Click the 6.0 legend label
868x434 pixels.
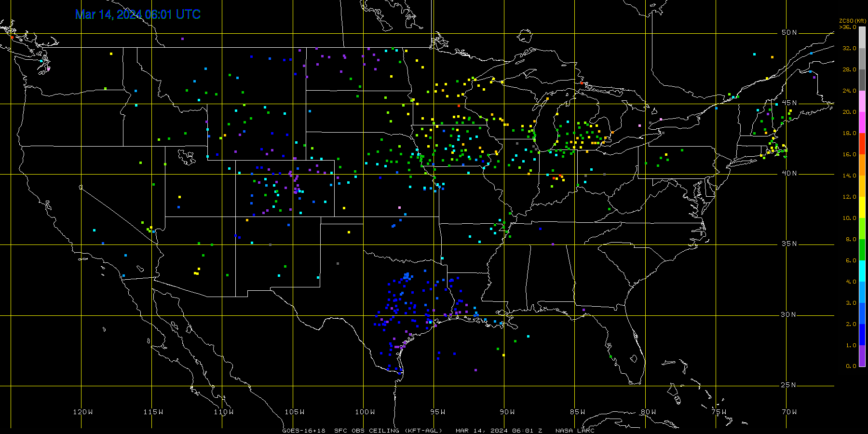coord(851,260)
